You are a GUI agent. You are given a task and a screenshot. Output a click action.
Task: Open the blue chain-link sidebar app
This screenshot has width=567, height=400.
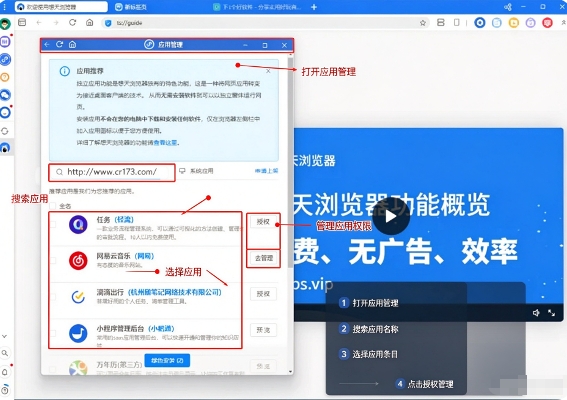coord(5,59)
